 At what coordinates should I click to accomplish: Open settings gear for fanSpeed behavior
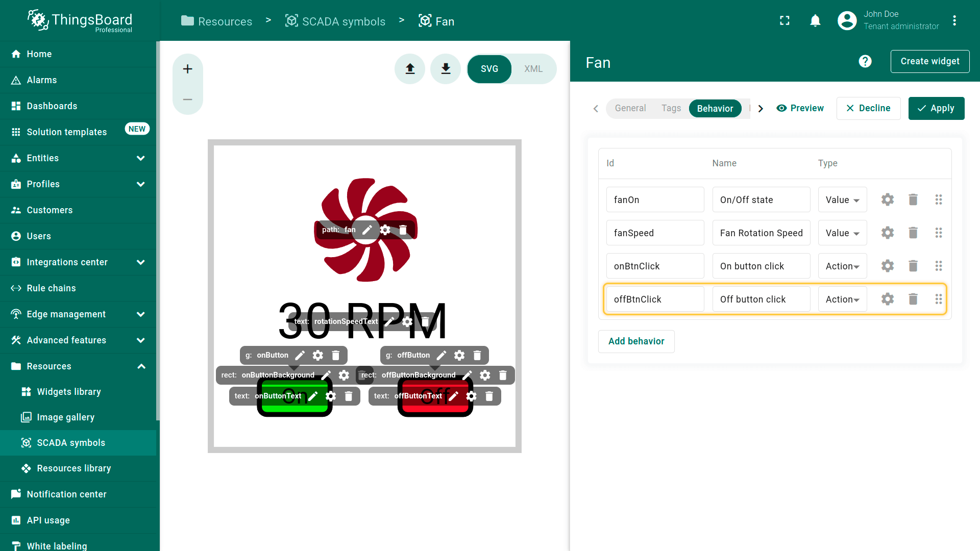point(887,233)
